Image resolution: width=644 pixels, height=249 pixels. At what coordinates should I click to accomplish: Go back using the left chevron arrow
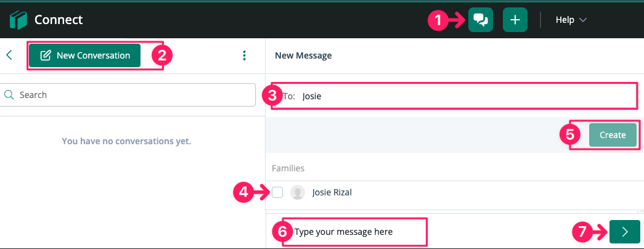point(9,55)
